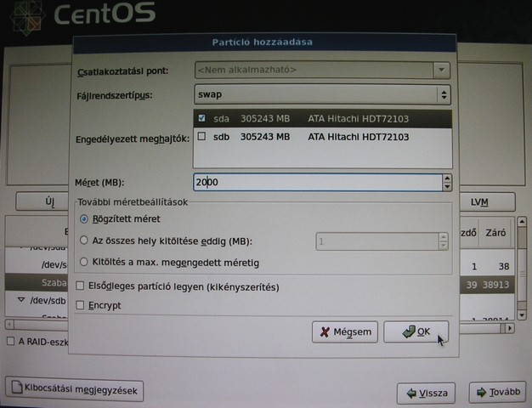Open the Csatlakoztatási pont dropdown

[x=322, y=70]
